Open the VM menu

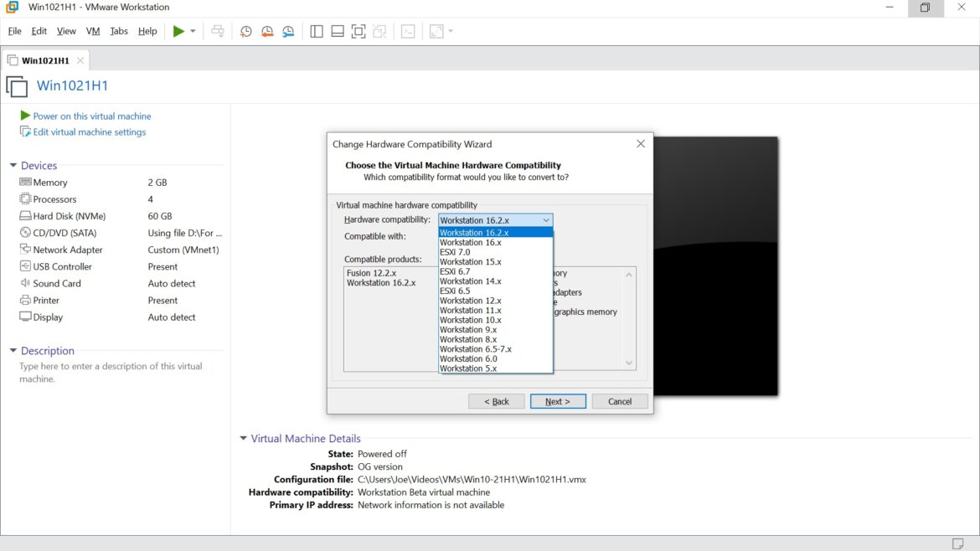point(92,31)
